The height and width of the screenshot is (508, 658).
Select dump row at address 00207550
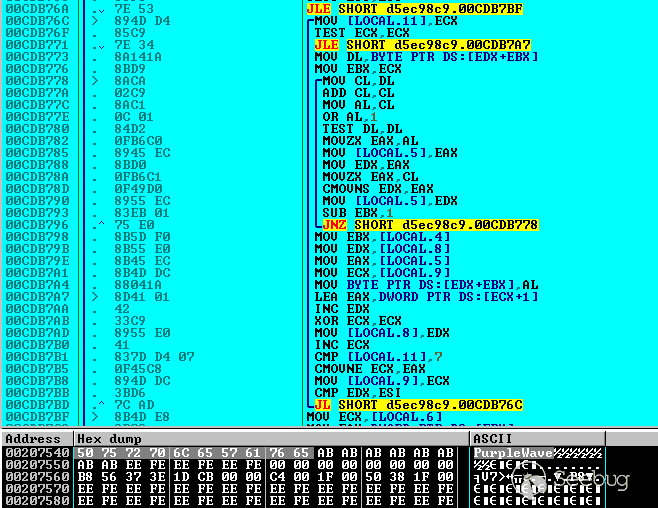coord(303,465)
